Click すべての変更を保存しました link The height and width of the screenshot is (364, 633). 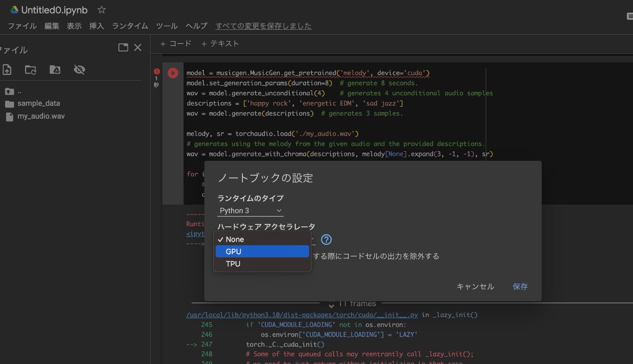pyautogui.click(x=264, y=26)
